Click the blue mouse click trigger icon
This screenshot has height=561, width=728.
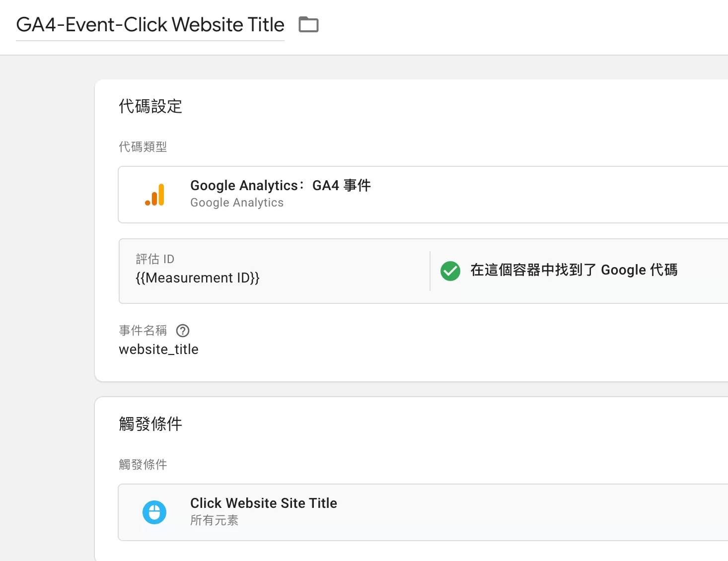(x=154, y=512)
